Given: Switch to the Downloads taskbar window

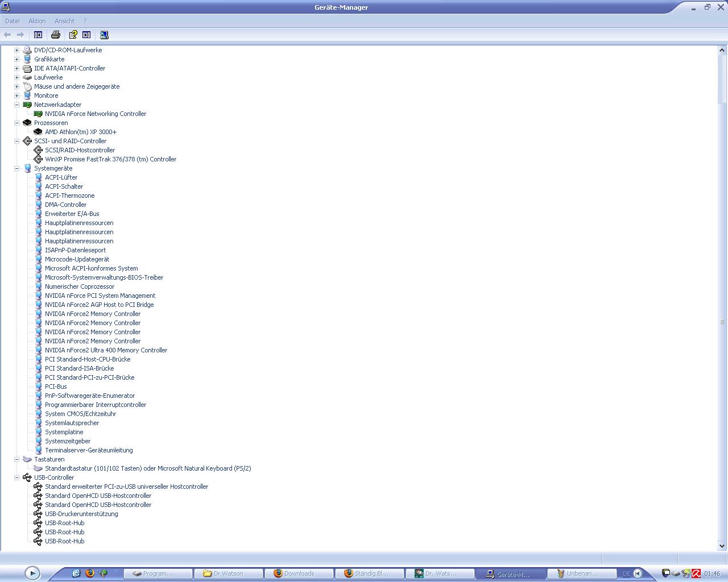Looking at the screenshot, I should tap(299, 573).
